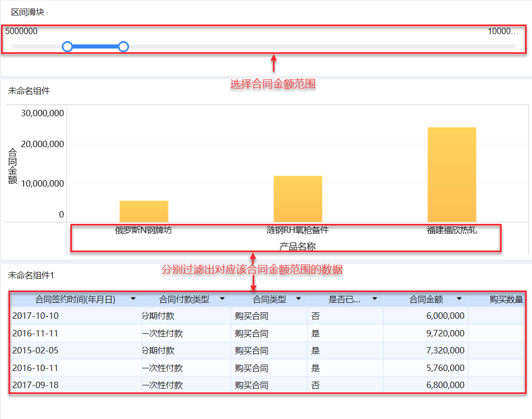532x419 pixels.
Task: Open dropdown arrow for 合同金额 column
Action: coord(459,299)
